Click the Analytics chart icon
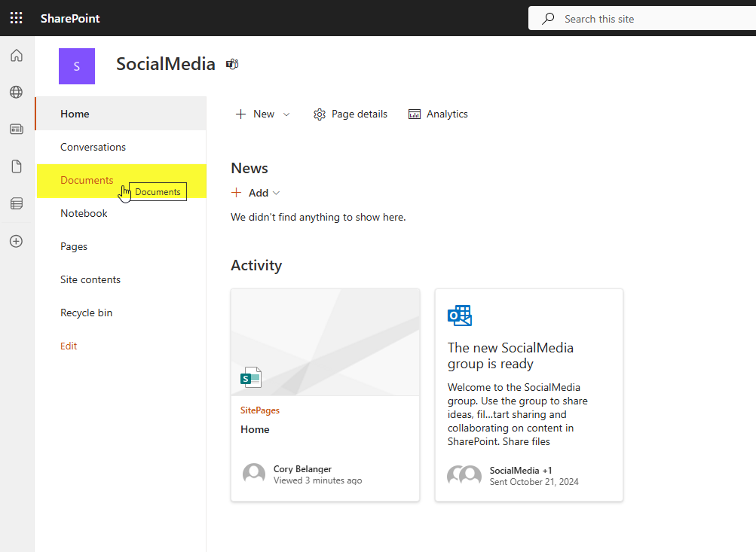 (415, 114)
